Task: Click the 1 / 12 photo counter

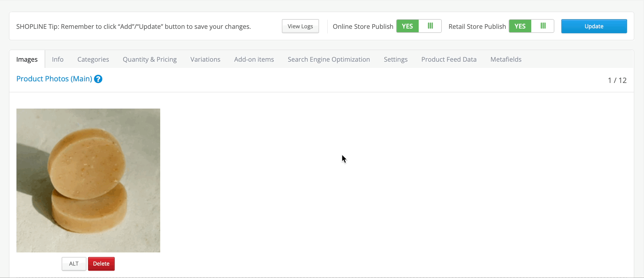Action: click(617, 80)
